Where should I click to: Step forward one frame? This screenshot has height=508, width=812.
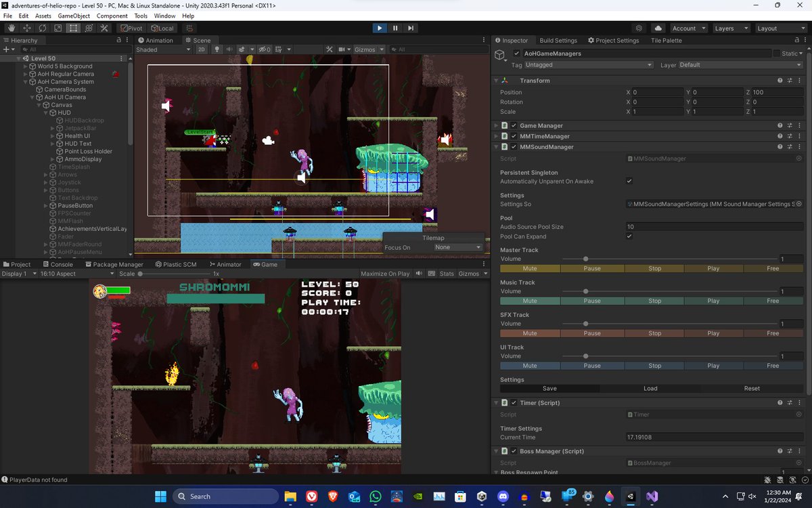(x=411, y=28)
